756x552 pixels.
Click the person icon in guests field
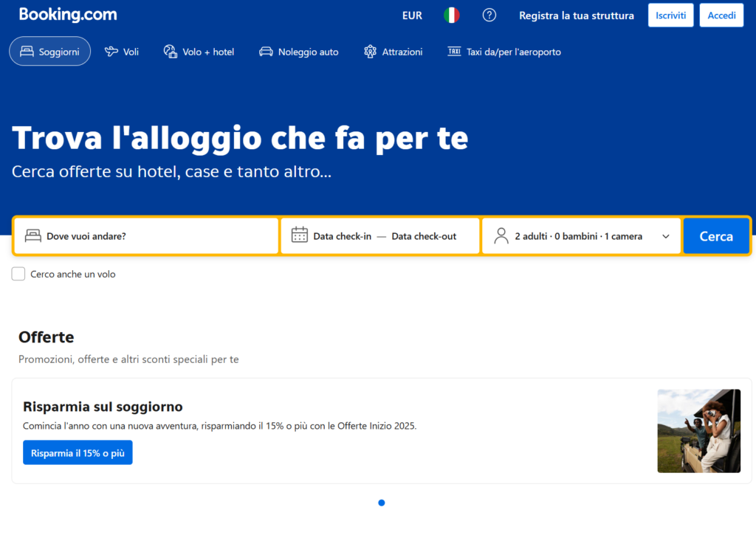pyautogui.click(x=501, y=235)
